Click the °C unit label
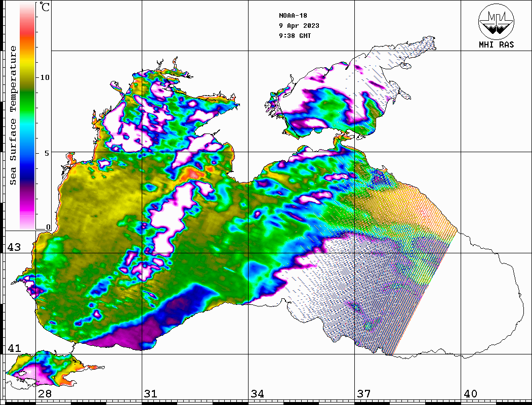532x405 pixels. point(45,7)
